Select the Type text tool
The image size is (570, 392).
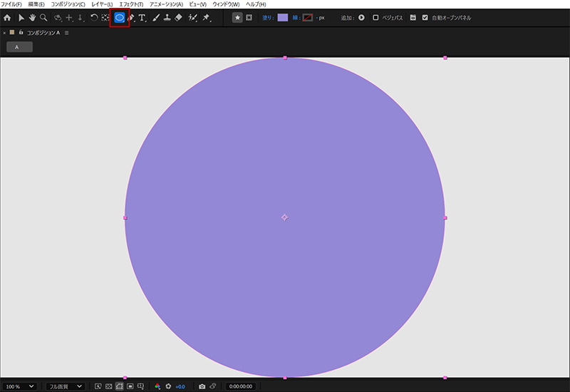142,17
